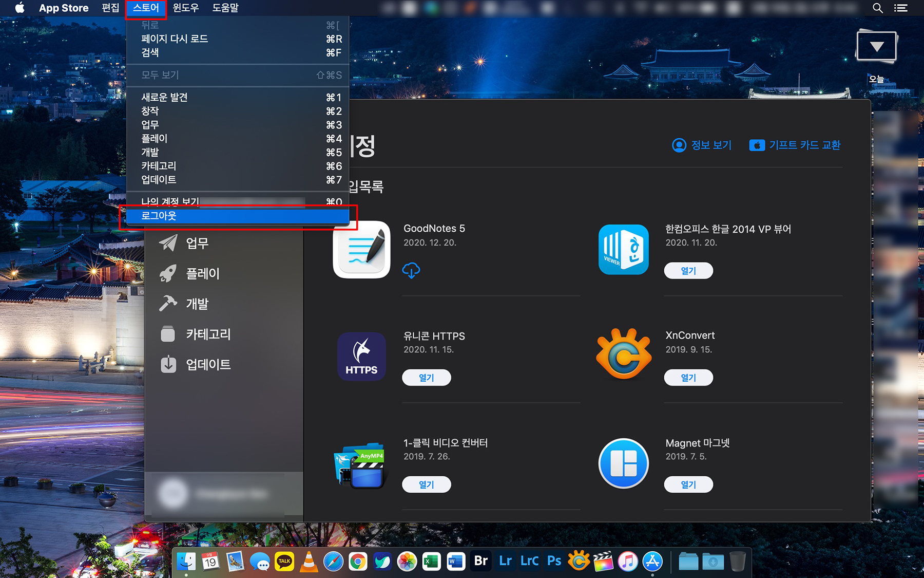924x578 pixels.
Task: Open iTunes music icon in the Dock
Action: [x=628, y=561]
